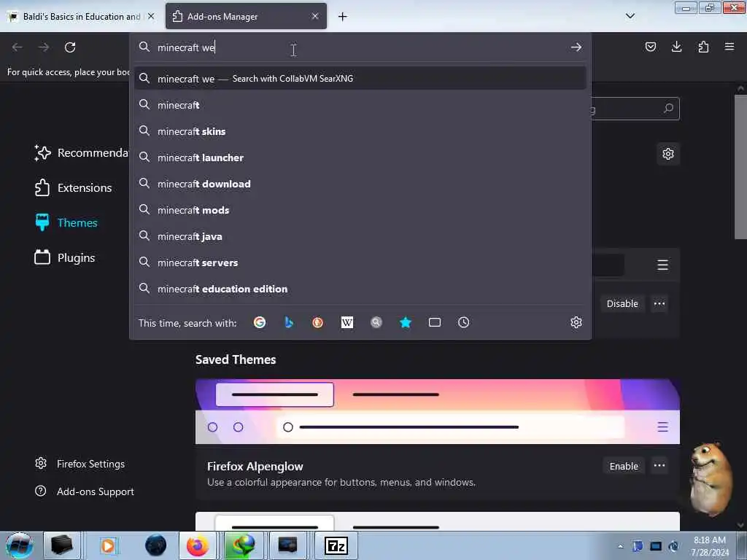Open the Plugins category
The width and height of the screenshot is (747, 560).
65,257
